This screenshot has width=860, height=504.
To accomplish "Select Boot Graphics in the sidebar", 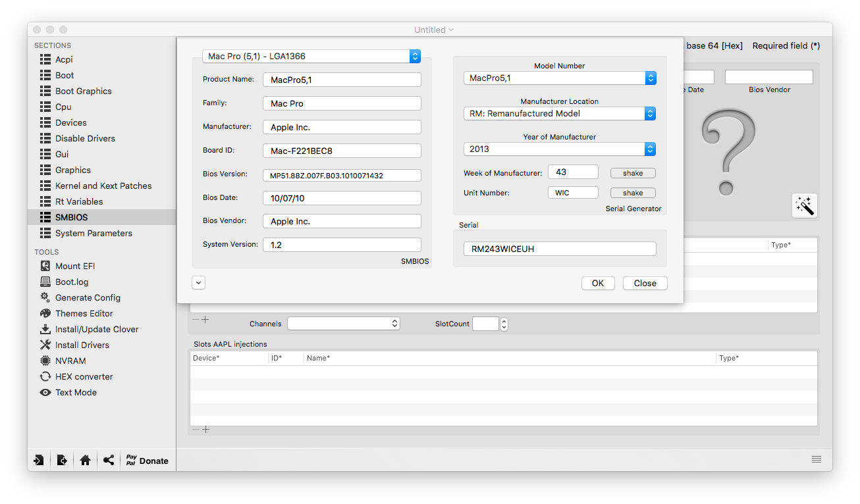I will (83, 91).
